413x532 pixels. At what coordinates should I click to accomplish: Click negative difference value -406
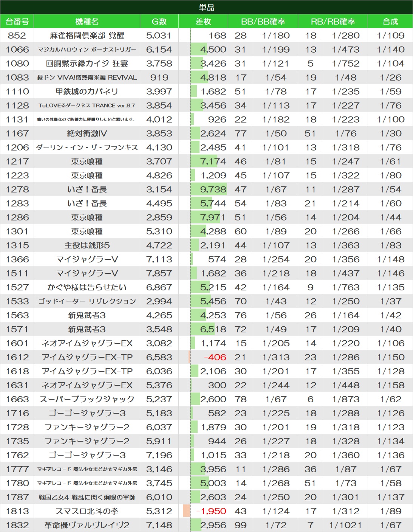tap(215, 357)
